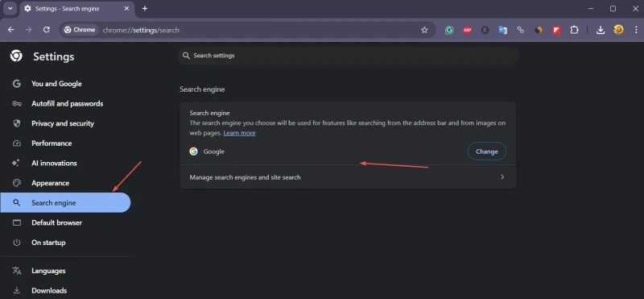
Task: Open the Downloads tray icon in toolbar
Action: click(601, 30)
